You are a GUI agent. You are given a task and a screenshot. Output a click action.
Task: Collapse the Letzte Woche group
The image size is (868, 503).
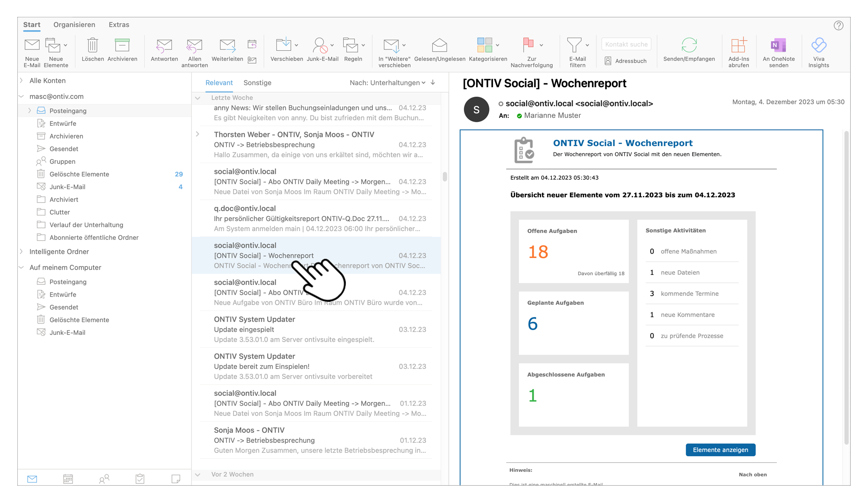198,98
